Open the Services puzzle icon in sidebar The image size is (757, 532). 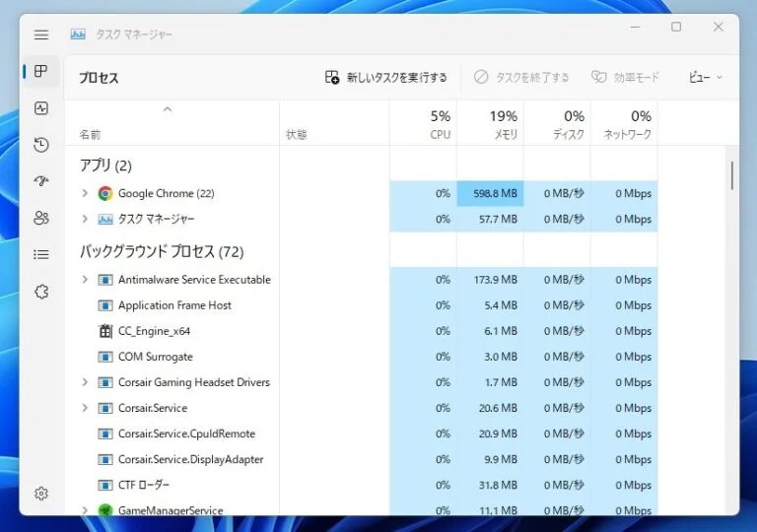tap(41, 292)
